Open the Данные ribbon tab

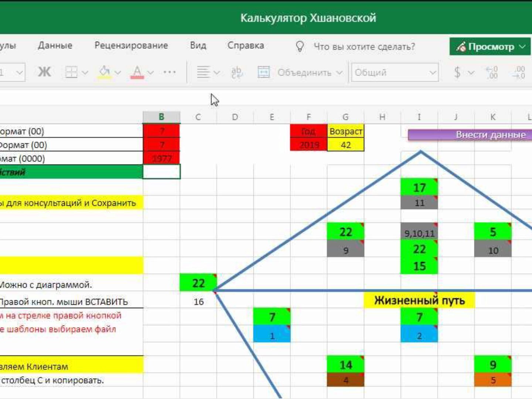click(55, 45)
